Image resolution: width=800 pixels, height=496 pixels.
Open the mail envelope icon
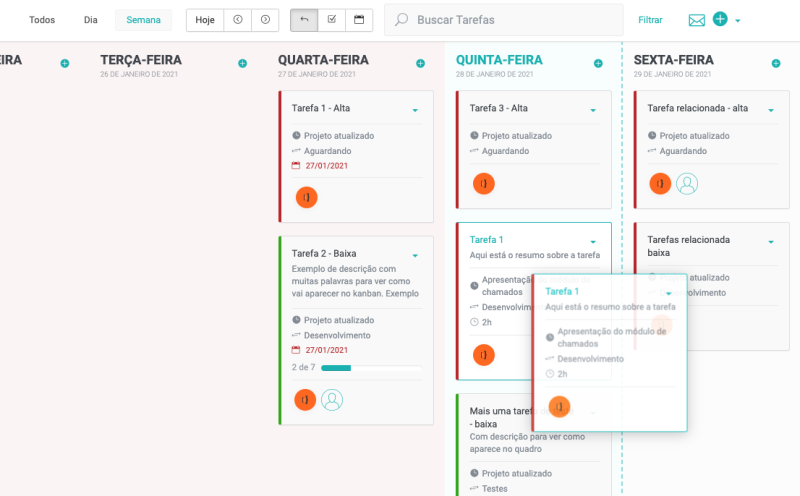697,20
